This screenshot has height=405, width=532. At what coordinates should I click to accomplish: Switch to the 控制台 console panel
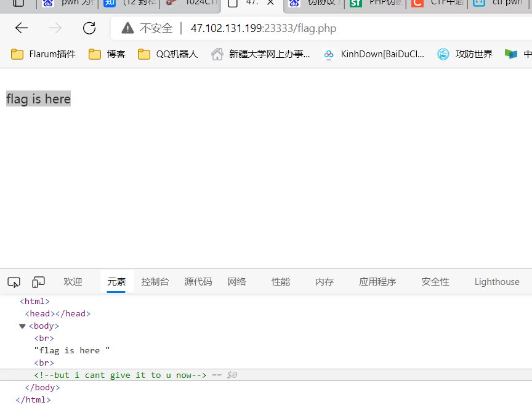[155, 281]
